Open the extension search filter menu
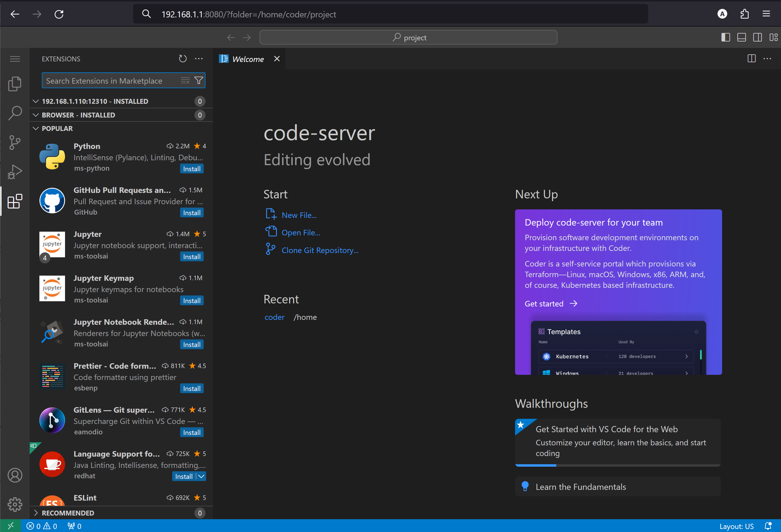 click(x=199, y=81)
